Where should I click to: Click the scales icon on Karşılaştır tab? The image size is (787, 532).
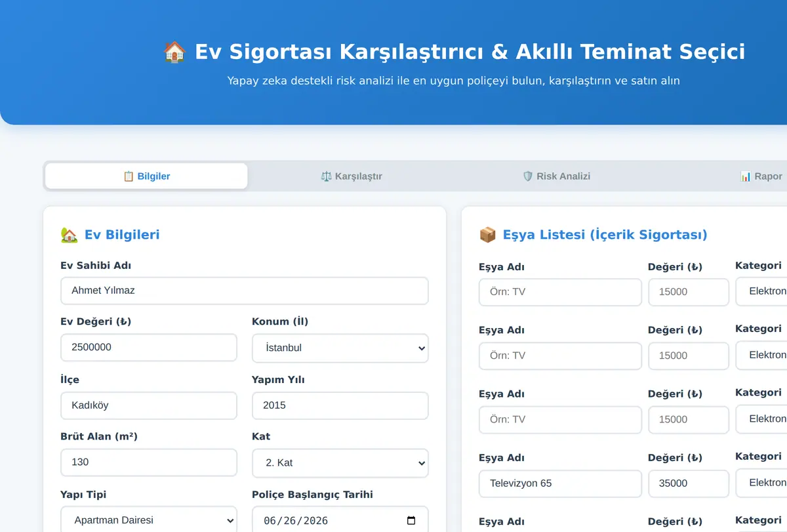pyautogui.click(x=326, y=176)
